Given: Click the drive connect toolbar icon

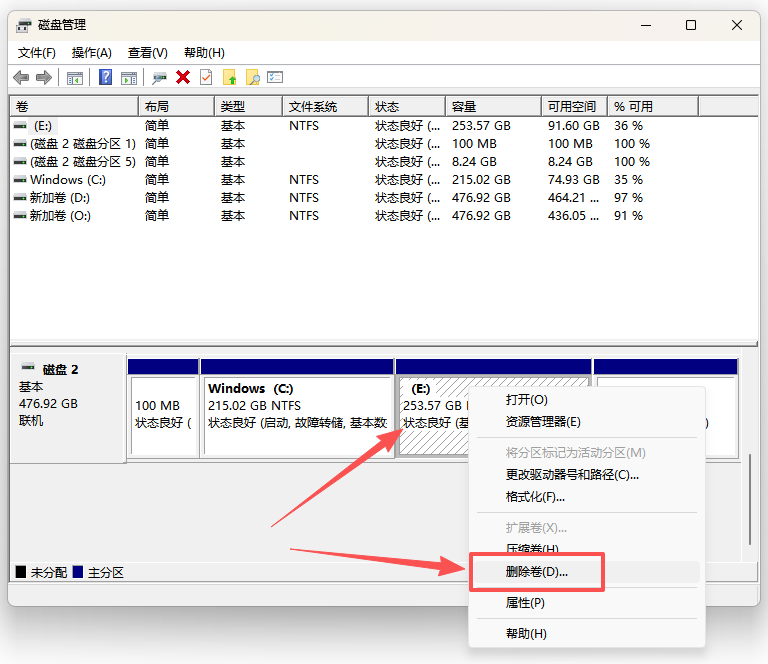Looking at the screenshot, I should (159, 77).
